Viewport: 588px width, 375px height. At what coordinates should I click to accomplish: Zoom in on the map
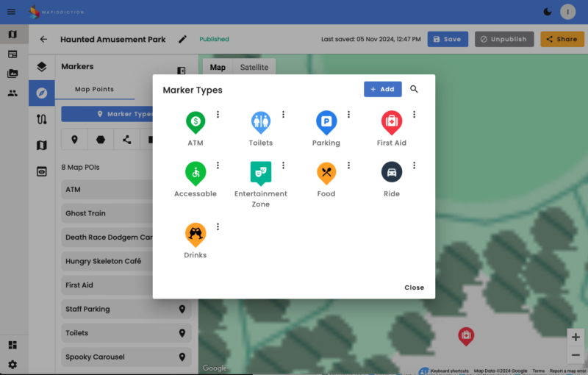(575, 337)
